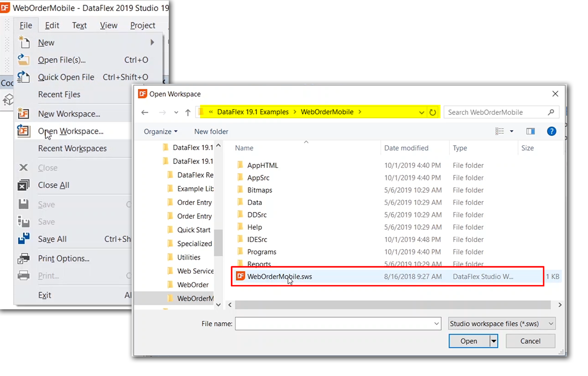Click the Help question mark icon
Viewport: 588px width, 376px height.
coord(551,132)
